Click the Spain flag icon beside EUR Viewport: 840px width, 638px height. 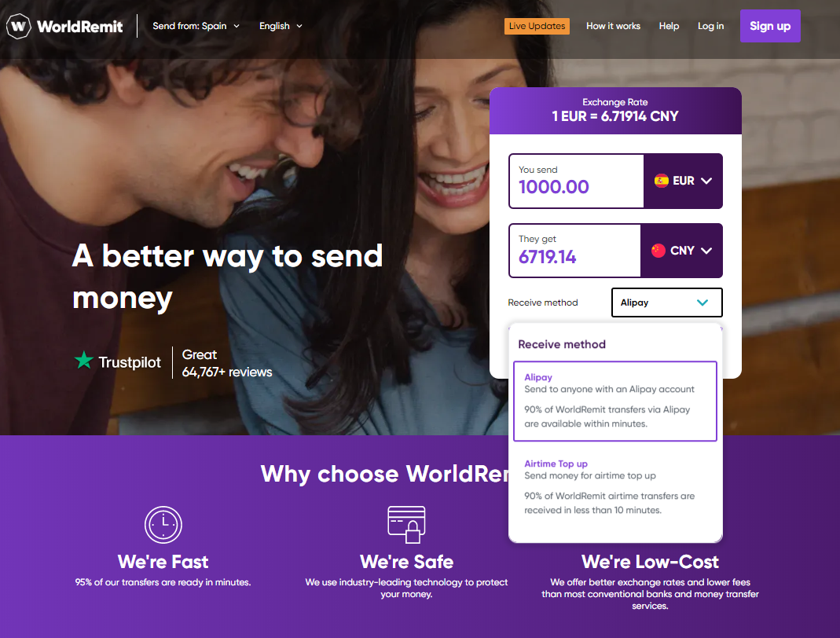661,181
